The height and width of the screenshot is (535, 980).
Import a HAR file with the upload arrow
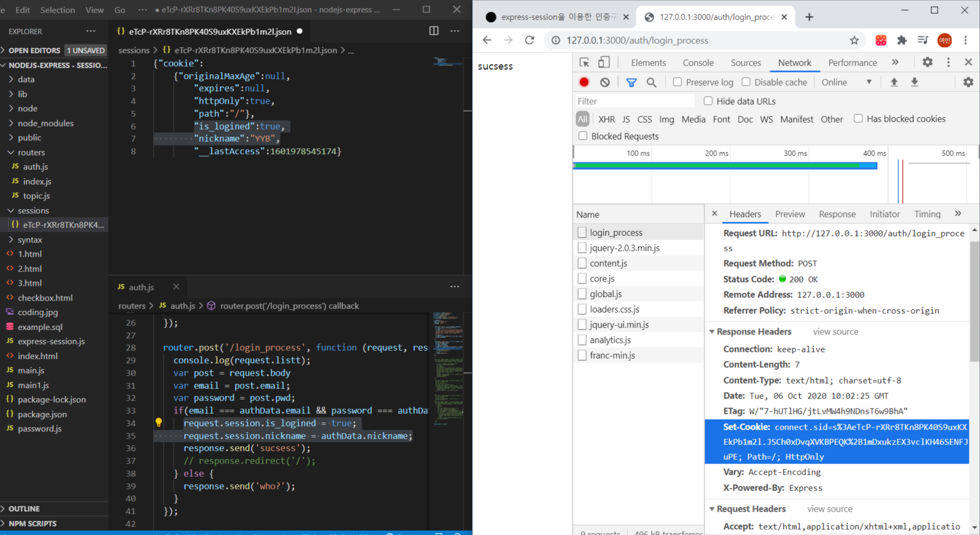[x=894, y=82]
